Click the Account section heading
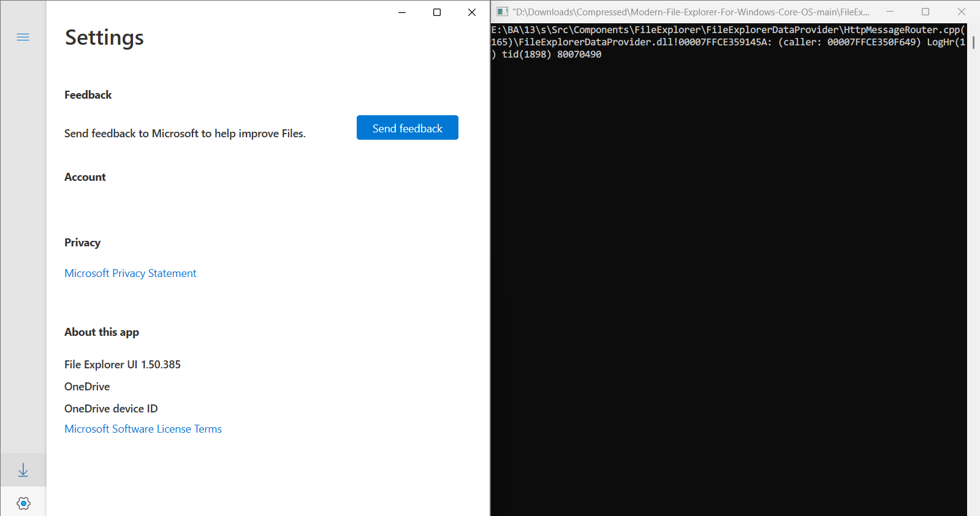The width and height of the screenshot is (980, 516). click(x=85, y=177)
